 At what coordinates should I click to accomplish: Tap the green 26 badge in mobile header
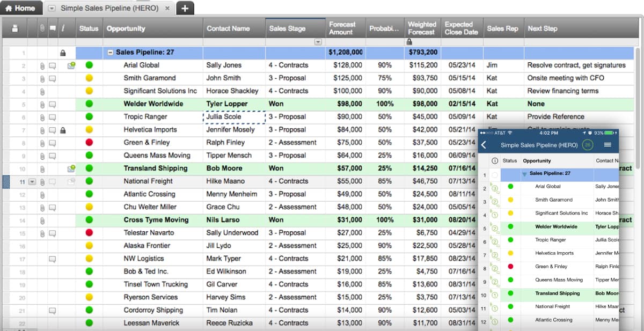pos(588,145)
